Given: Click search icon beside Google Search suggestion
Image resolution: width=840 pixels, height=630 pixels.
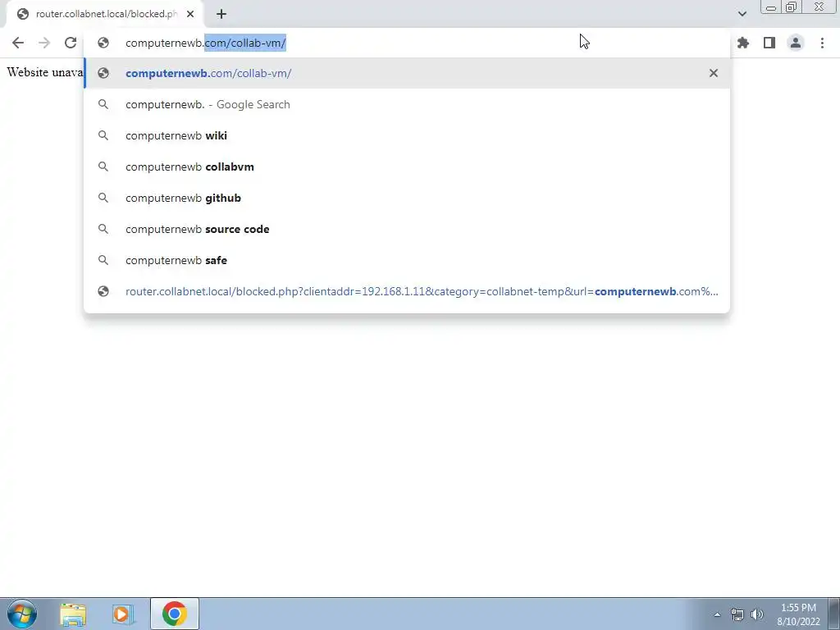Looking at the screenshot, I should (x=103, y=104).
